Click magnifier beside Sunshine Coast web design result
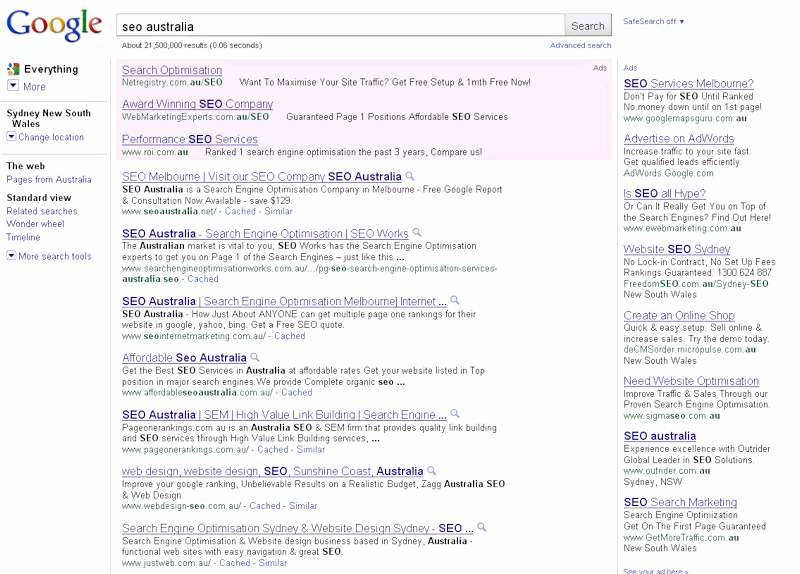The height and width of the screenshot is (574, 800). (432, 470)
